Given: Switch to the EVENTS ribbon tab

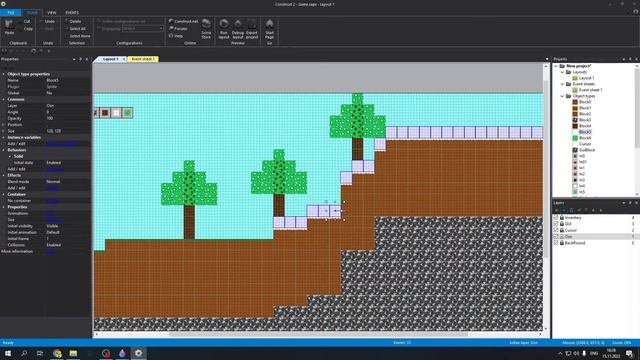Looking at the screenshot, I should 72,13.
